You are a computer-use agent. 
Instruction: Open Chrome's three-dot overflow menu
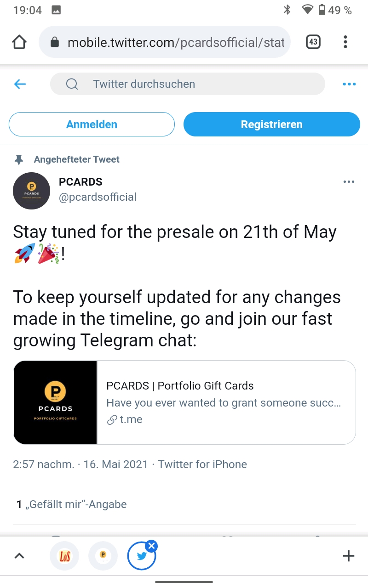point(345,42)
